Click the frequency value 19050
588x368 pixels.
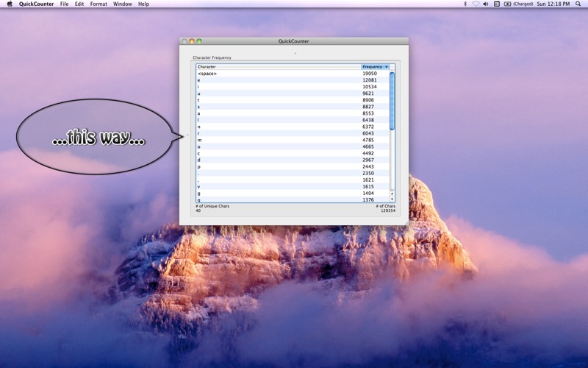pyautogui.click(x=370, y=73)
